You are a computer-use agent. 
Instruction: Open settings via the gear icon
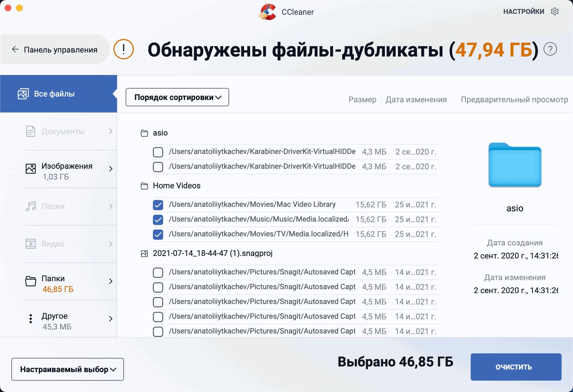click(x=555, y=11)
